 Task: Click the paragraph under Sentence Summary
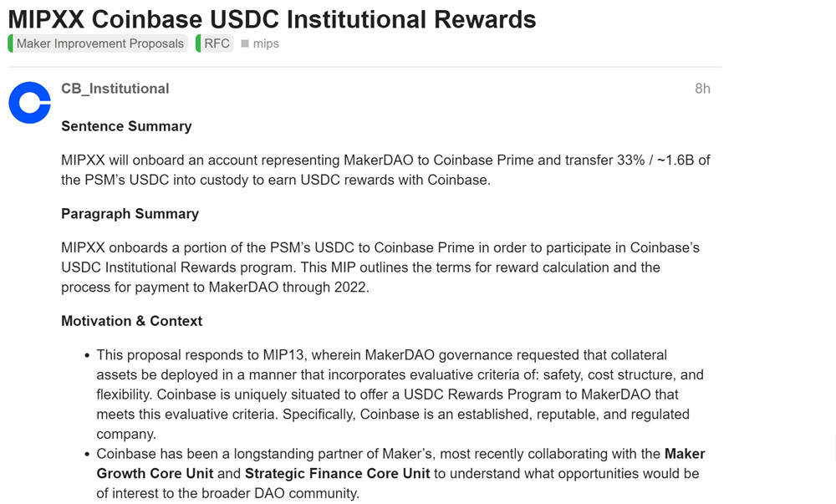point(385,170)
